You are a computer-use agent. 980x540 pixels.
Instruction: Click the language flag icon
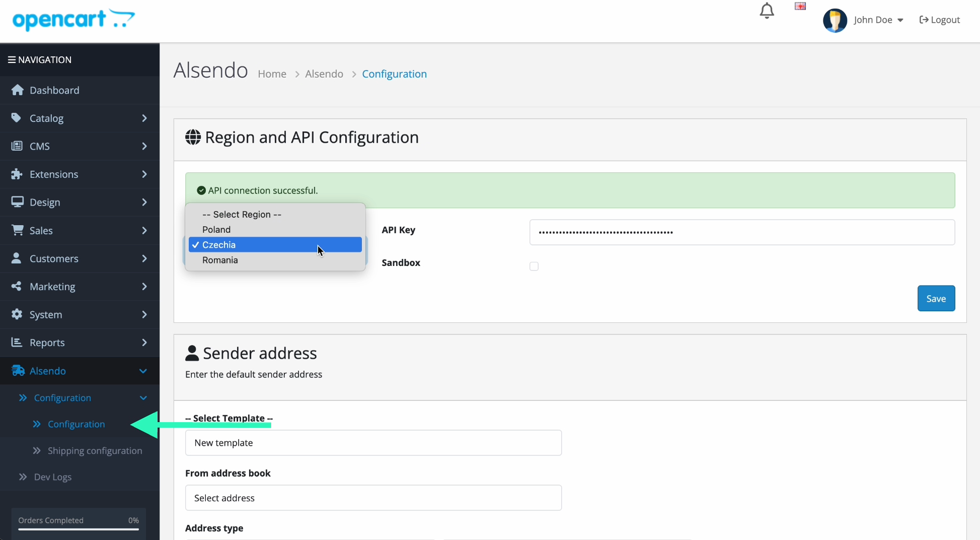click(800, 6)
